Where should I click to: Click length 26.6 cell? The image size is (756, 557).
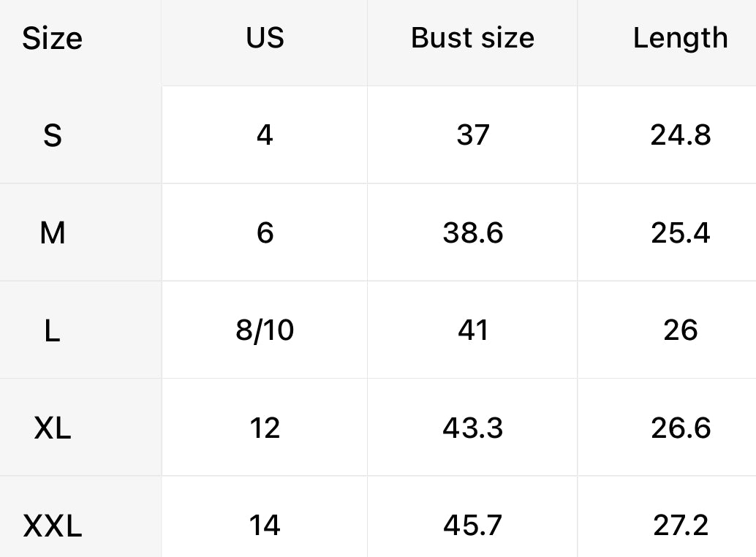(x=680, y=428)
